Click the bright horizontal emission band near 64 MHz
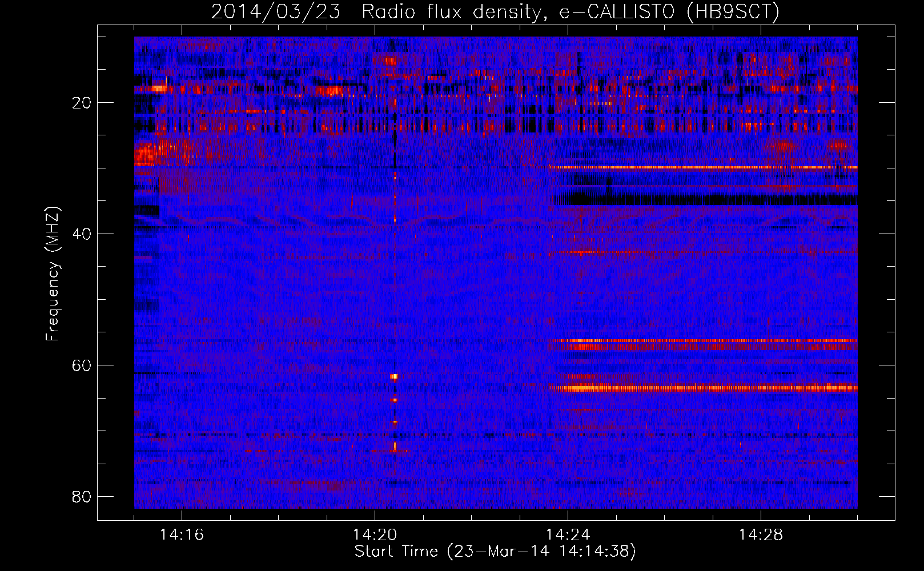 703,388
